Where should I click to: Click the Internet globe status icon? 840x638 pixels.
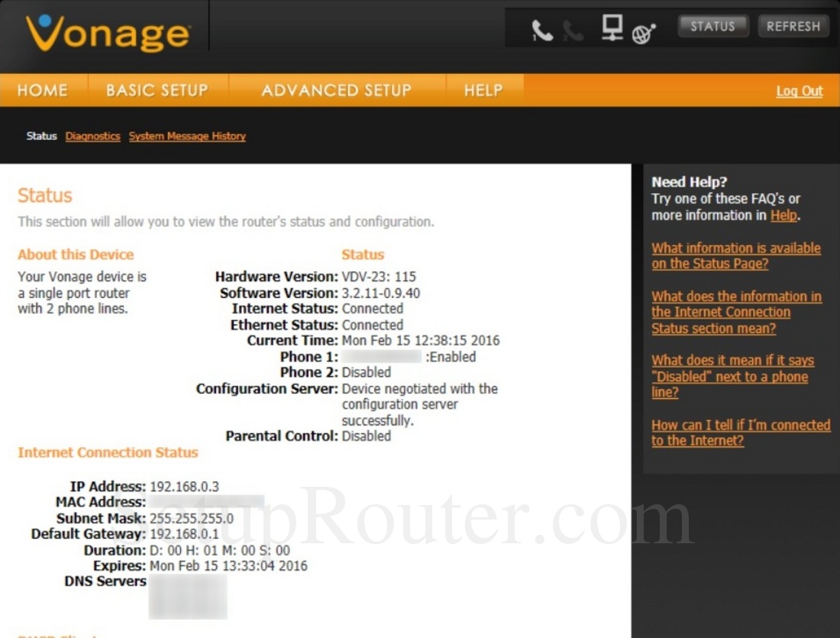pos(644,32)
